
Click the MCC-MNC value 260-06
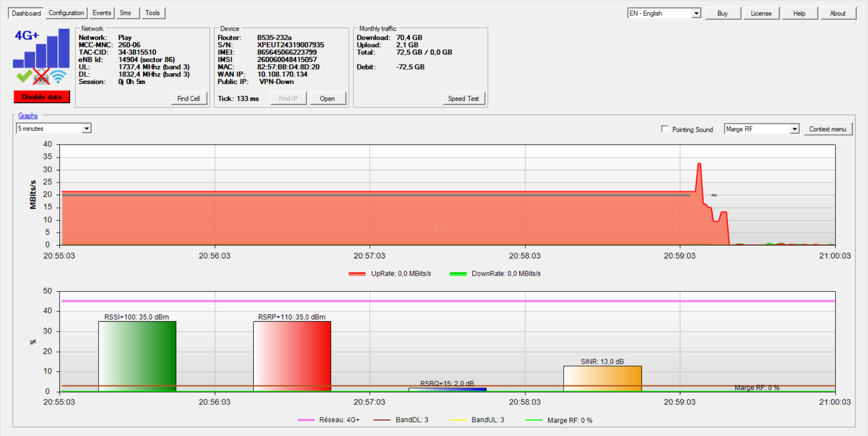point(129,45)
